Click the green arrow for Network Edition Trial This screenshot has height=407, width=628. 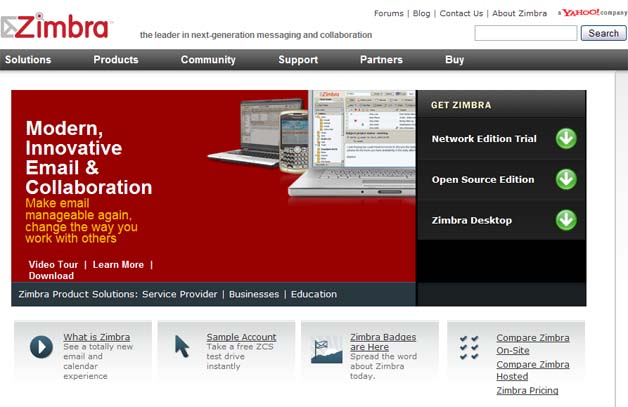click(566, 139)
